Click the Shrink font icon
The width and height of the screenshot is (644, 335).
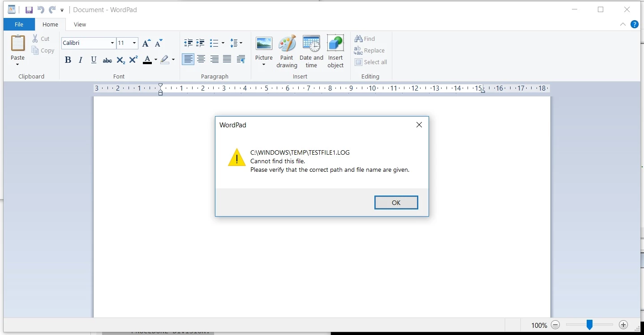(x=159, y=43)
